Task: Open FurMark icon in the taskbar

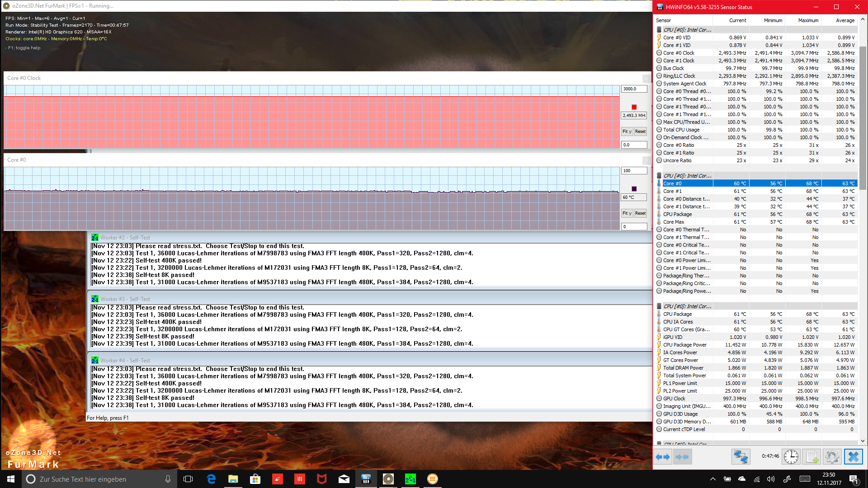Action: 388,479
